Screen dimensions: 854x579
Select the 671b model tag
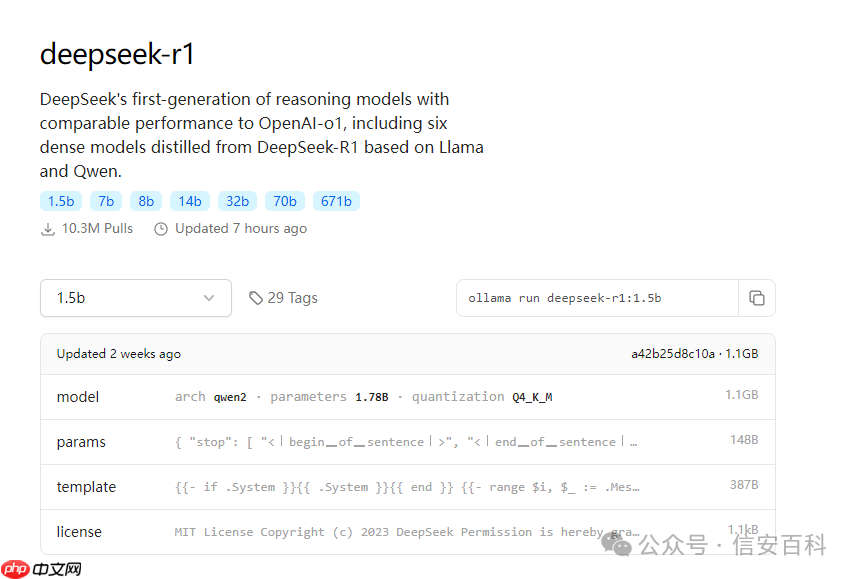point(336,201)
